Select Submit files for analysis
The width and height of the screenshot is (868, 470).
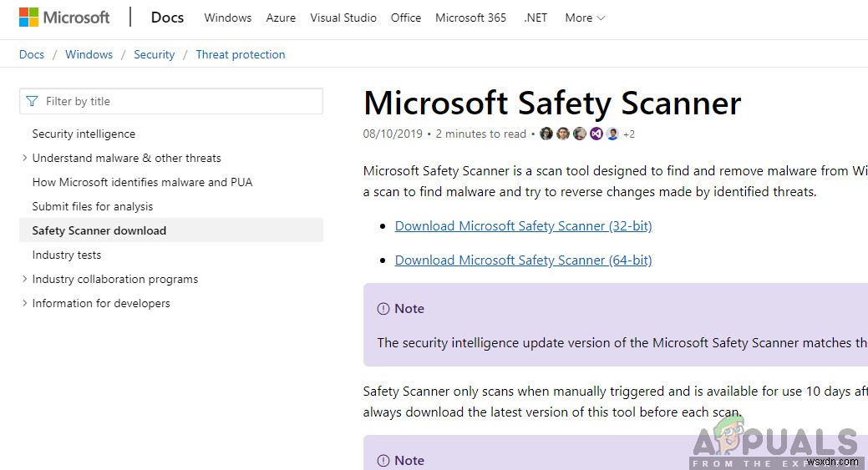tap(93, 206)
